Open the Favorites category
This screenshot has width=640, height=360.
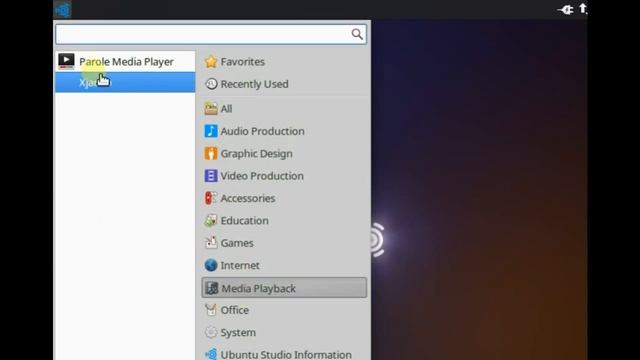(284, 62)
